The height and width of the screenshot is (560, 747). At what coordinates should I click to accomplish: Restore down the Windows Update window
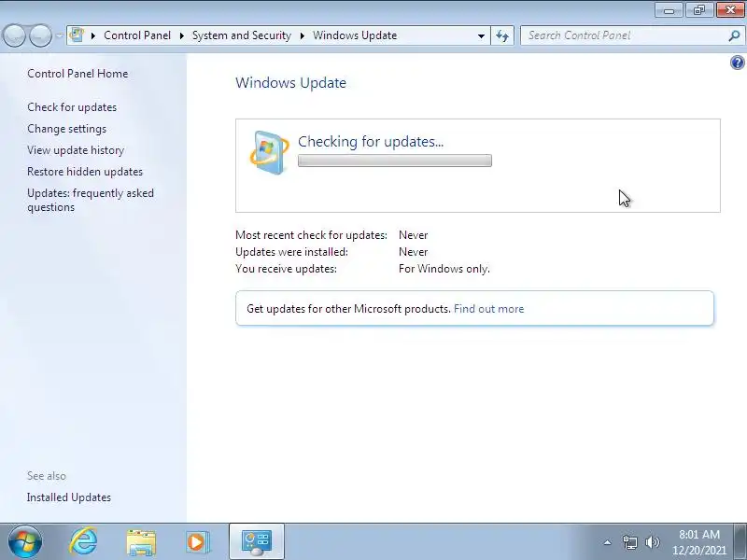pyautogui.click(x=699, y=9)
